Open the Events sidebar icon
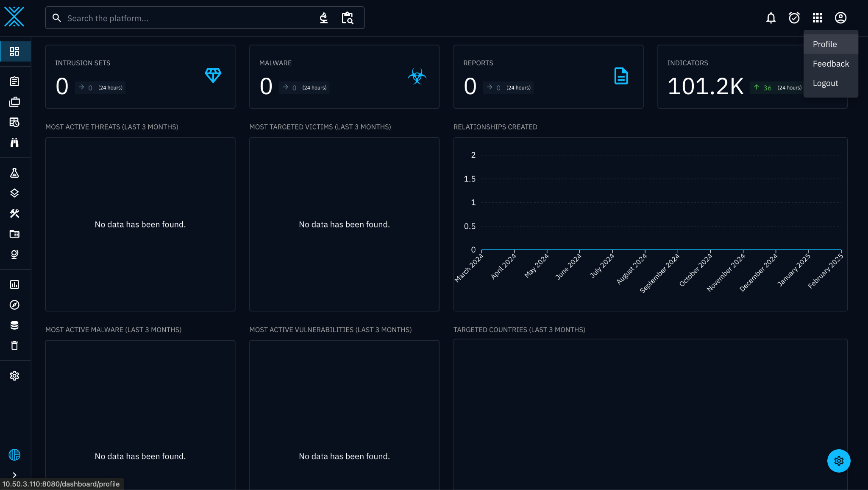868x490 pixels. 15,122
